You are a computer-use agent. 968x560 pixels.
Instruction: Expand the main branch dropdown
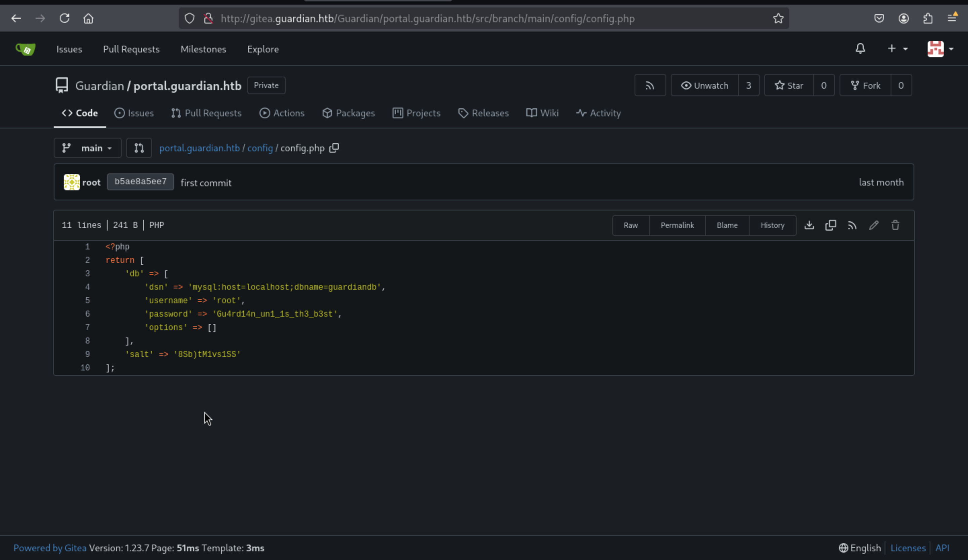88,148
